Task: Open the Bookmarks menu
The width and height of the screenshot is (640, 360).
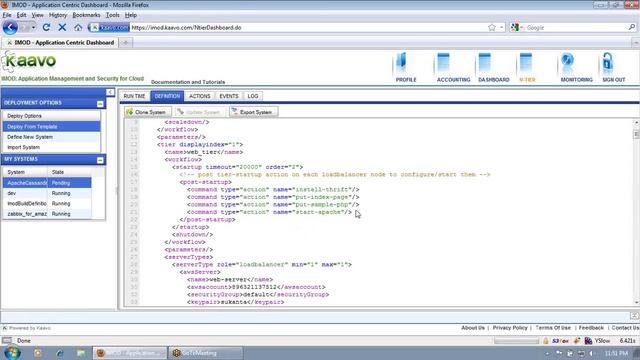Action: [86, 15]
